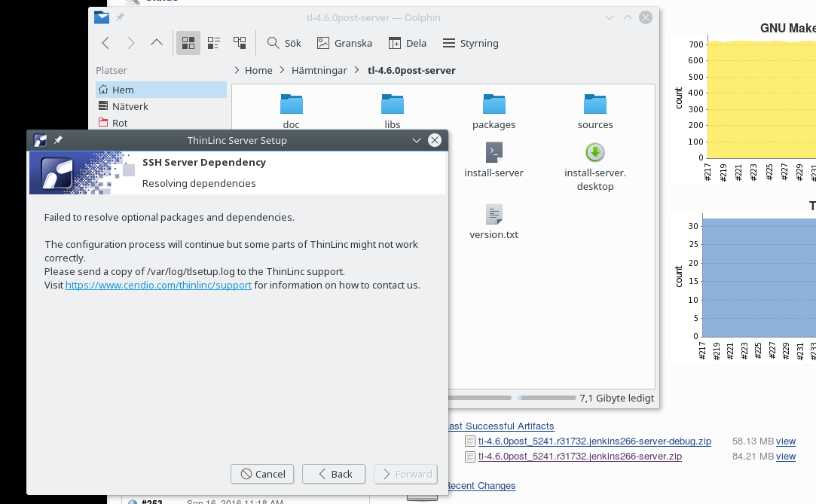Go up one folder in Dolphin
Screen dimensions: 816x504
(x=157, y=43)
